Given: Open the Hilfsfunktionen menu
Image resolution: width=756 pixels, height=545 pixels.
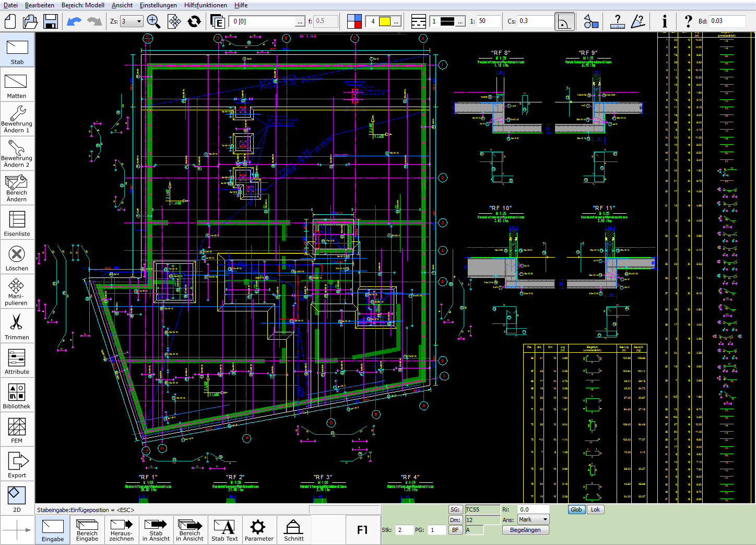Looking at the screenshot, I should (x=206, y=5).
